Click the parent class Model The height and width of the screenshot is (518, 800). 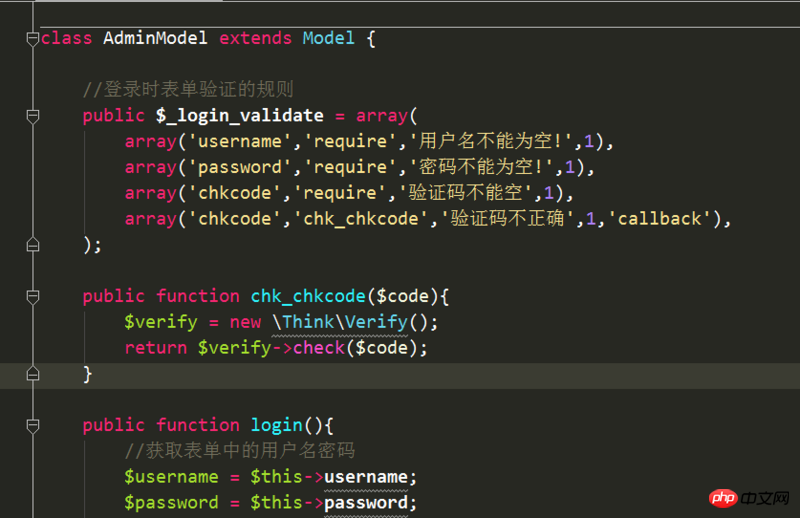328,38
